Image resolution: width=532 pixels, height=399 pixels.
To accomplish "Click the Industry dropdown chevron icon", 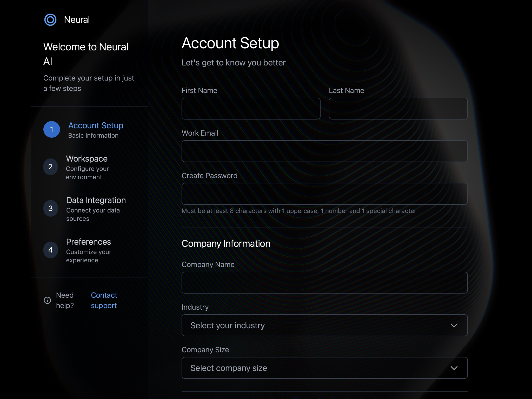I will (x=454, y=325).
